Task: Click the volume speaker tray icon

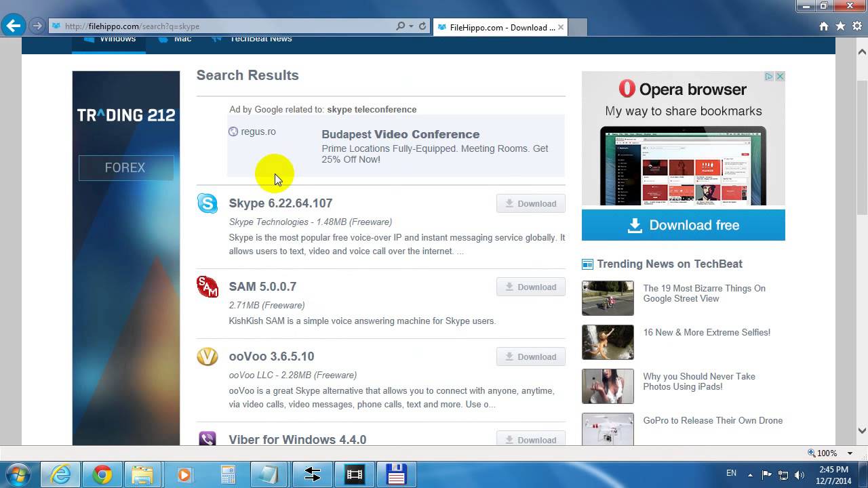Action: (799, 474)
